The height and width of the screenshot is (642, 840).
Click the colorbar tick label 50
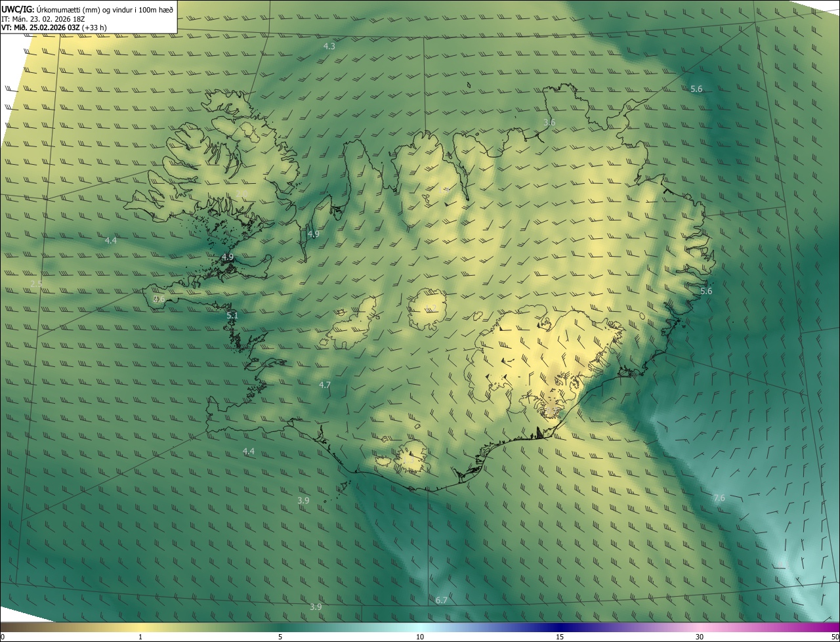[x=835, y=637]
